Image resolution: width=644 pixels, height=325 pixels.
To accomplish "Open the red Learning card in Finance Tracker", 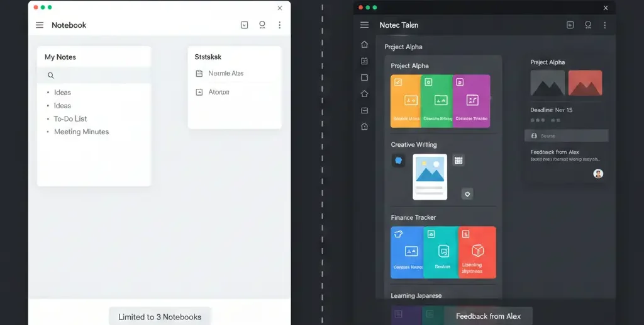I will pos(477,253).
